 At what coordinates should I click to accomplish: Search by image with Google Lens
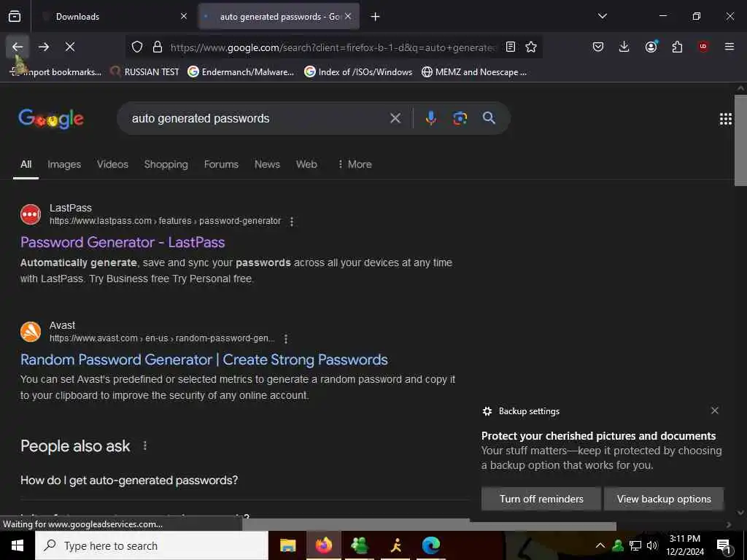tap(460, 118)
